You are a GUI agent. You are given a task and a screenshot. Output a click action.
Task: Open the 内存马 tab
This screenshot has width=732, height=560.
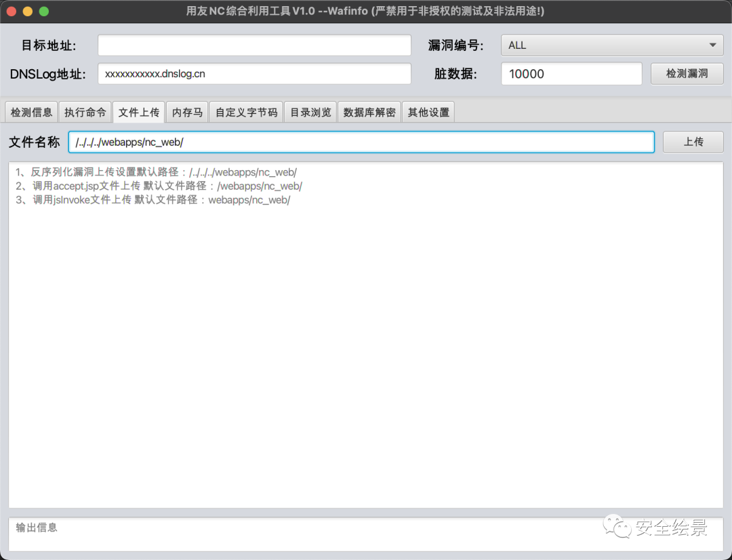click(187, 112)
